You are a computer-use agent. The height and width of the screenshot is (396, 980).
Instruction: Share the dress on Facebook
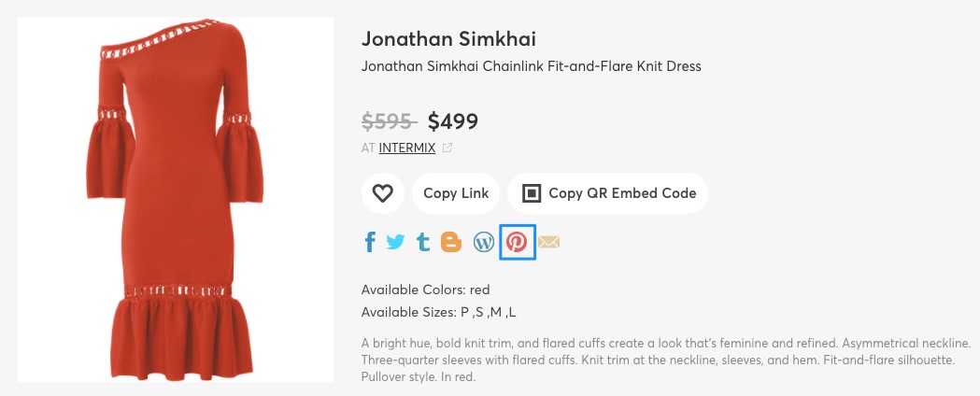tap(370, 243)
